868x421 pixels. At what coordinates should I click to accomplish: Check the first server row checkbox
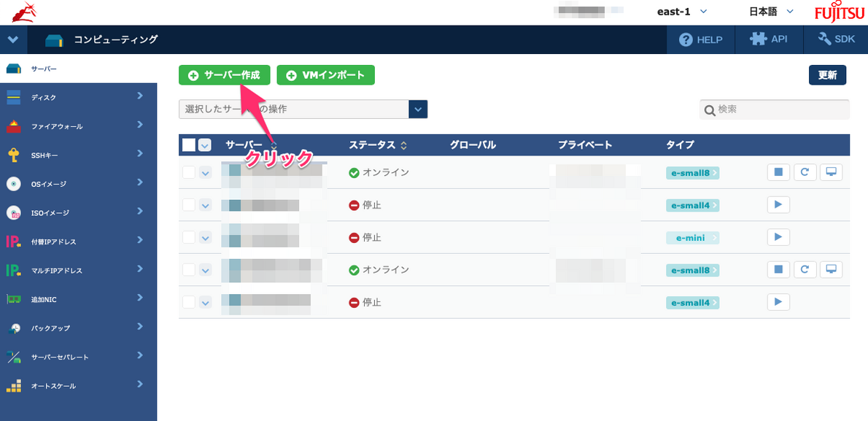pos(189,173)
